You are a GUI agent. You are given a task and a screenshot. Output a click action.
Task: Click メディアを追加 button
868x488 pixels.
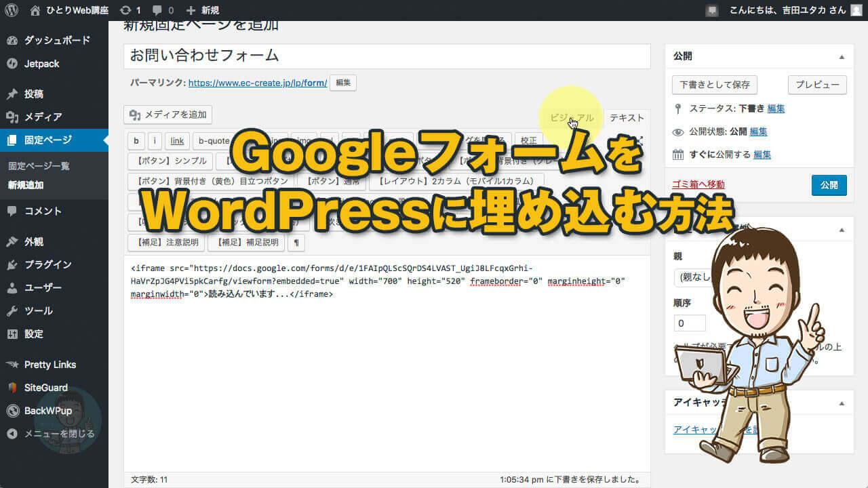tap(167, 115)
